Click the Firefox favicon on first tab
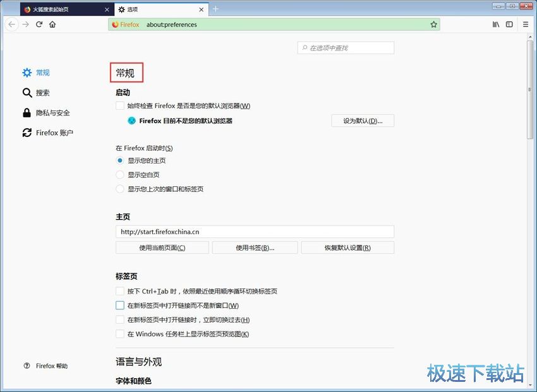 coord(27,9)
